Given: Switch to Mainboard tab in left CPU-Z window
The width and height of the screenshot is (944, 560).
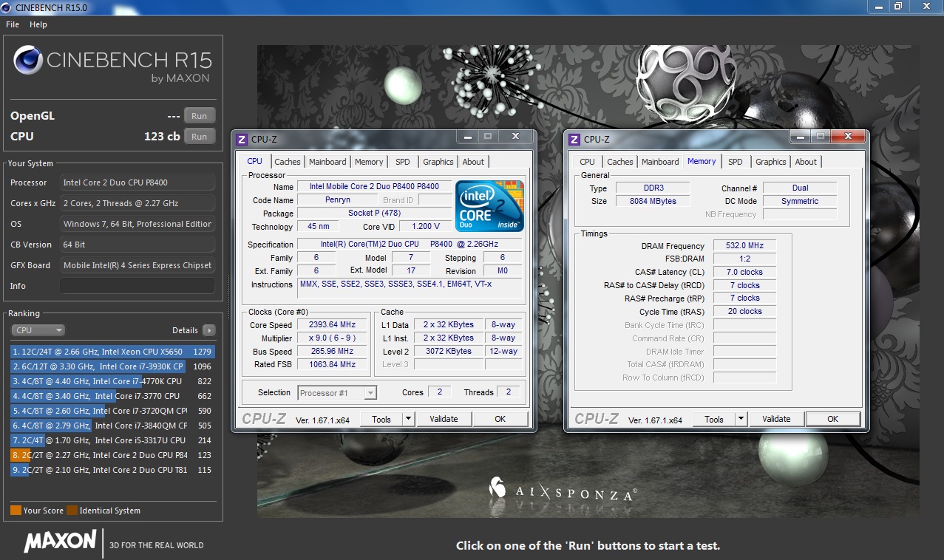Looking at the screenshot, I should (327, 162).
